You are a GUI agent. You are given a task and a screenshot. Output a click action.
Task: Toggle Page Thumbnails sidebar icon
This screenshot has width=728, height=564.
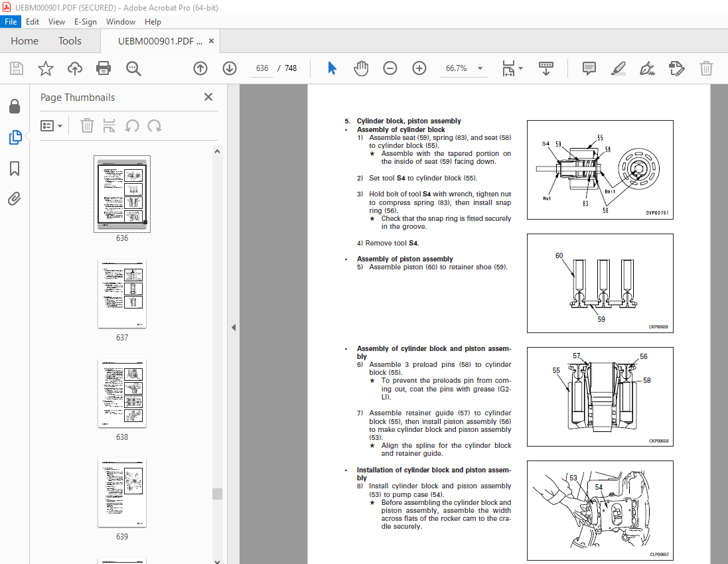point(15,137)
